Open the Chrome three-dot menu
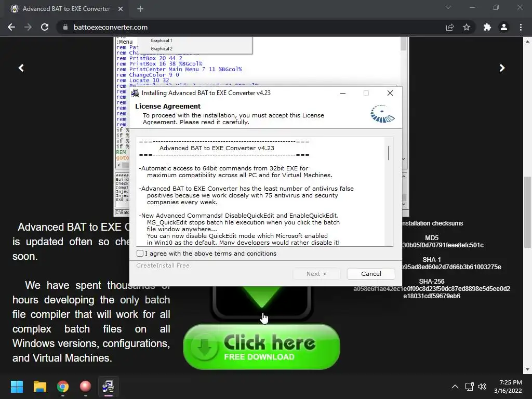Viewport: 532px width, 399px height. click(x=521, y=27)
